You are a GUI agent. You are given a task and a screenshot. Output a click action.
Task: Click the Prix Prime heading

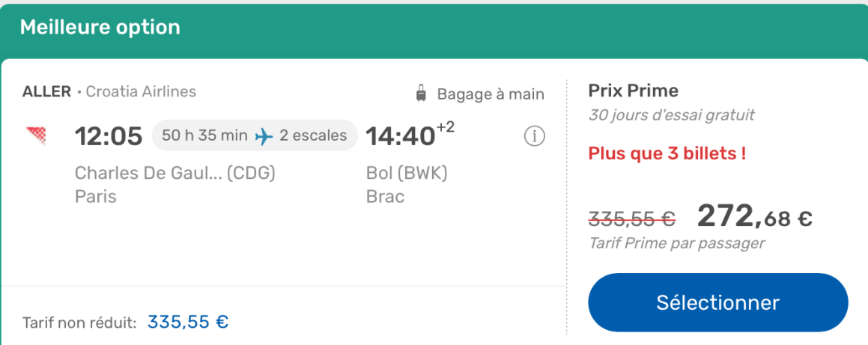(x=633, y=91)
